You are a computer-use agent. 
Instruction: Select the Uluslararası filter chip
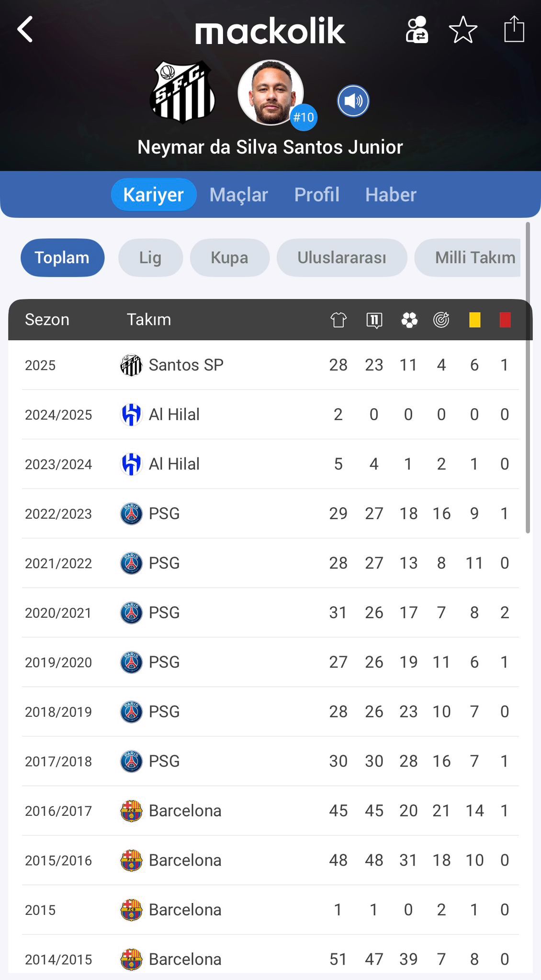(x=342, y=257)
